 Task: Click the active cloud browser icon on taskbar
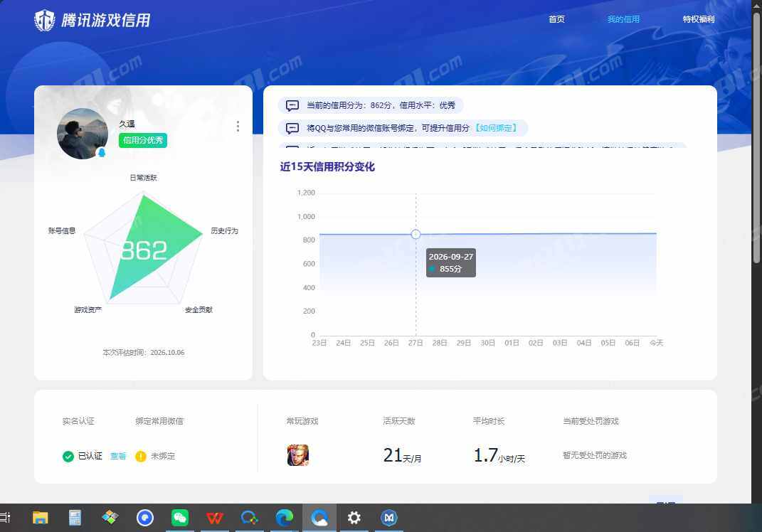point(319,518)
